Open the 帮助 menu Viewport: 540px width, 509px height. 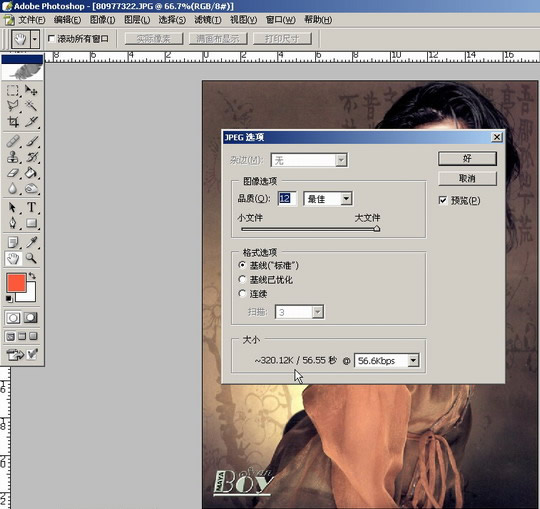[x=318, y=20]
